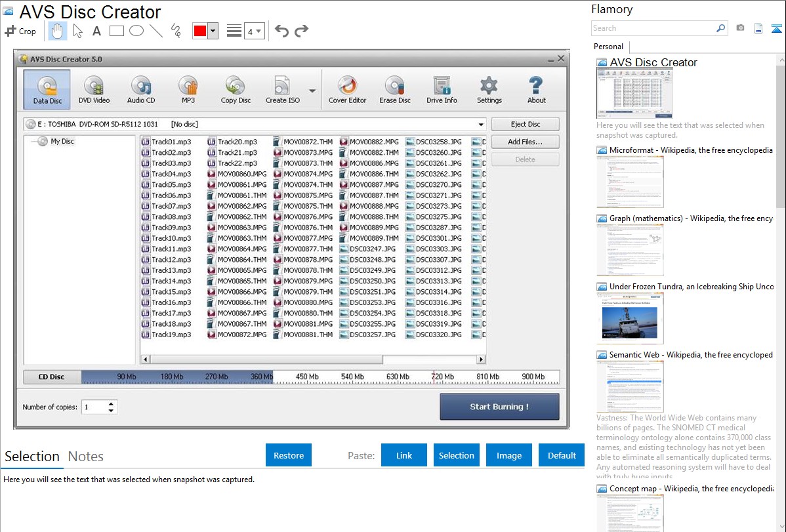Select the Crop tool
Viewport: 786px width, 532px height.
[x=20, y=31]
